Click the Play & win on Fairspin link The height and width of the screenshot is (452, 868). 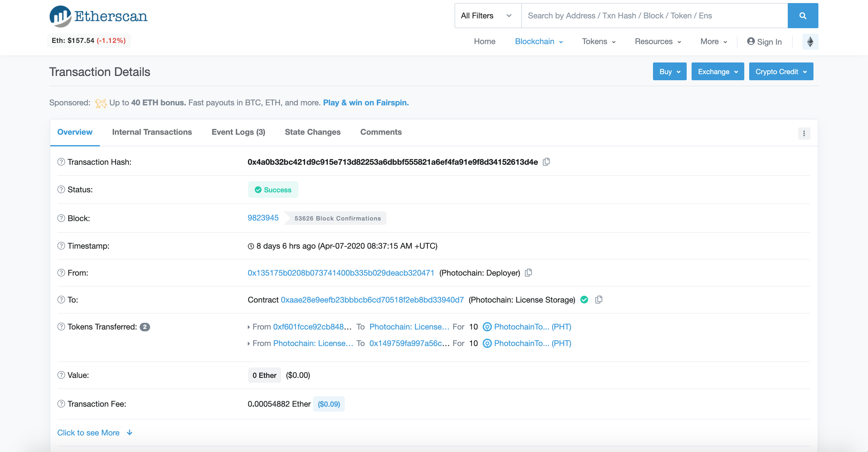(x=366, y=103)
